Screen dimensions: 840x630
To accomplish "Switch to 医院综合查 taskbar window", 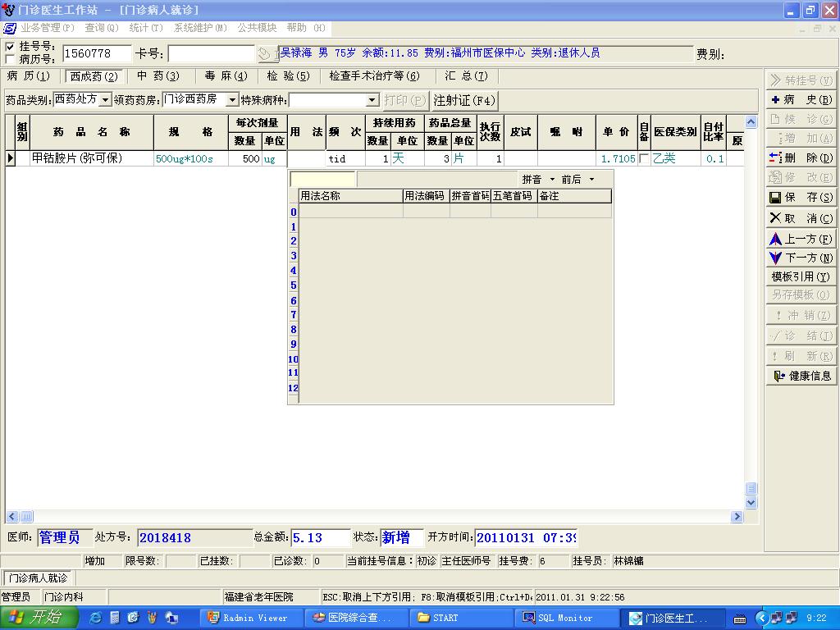I will (356, 618).
